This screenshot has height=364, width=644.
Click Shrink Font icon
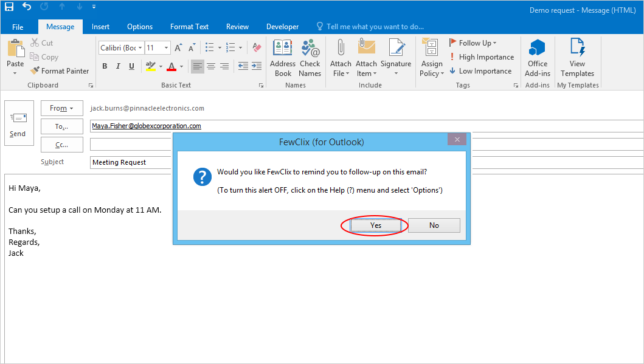192,48
